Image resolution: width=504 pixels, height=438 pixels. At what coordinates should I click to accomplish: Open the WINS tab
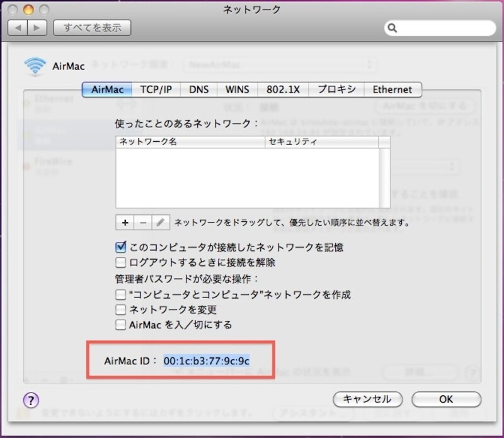238,89
